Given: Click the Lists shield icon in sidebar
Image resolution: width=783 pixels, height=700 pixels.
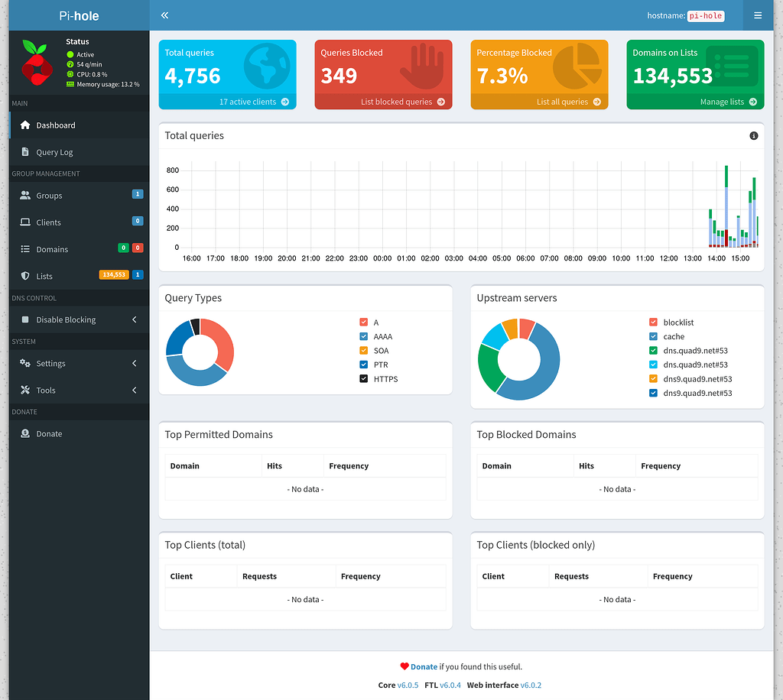Looking at the screenshot, I should tap(25, 276).
